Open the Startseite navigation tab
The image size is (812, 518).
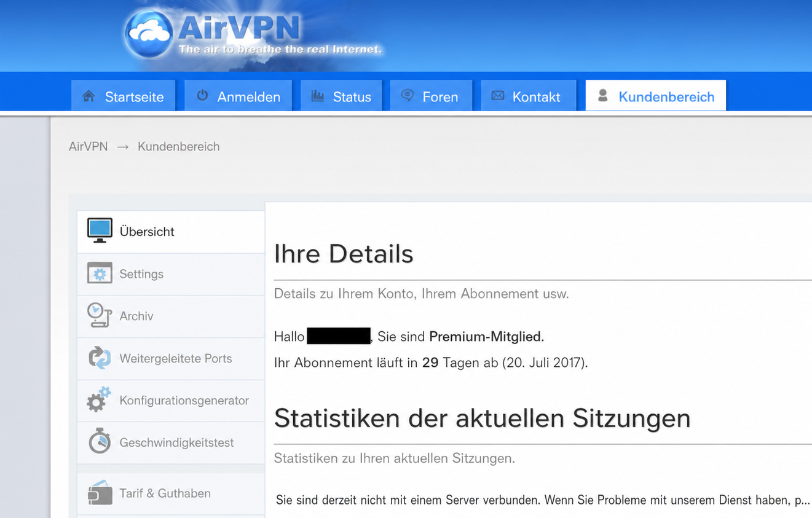click(x=123, y=96)
